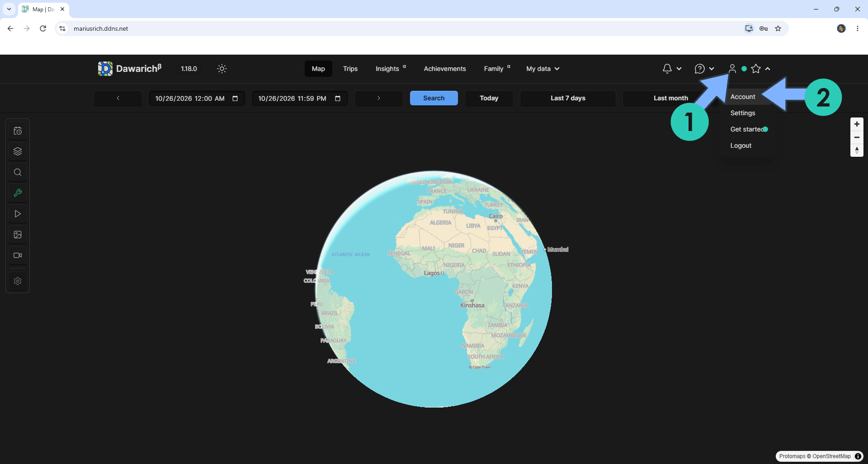Viewport: 868px width, 464px height.
Task: Click the star icon in navbar
Action: tap(756, 69)
